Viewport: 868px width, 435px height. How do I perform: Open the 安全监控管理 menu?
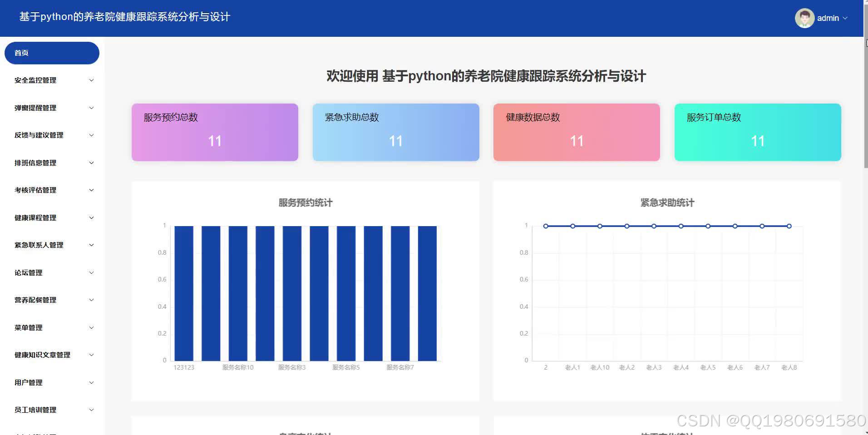coord(52,80)
